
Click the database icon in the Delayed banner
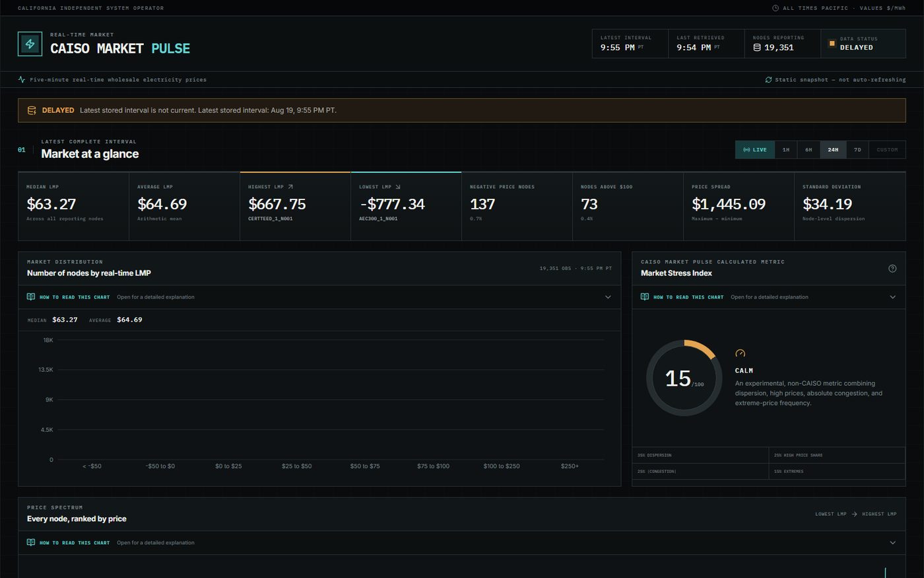(x=32, y=110)
